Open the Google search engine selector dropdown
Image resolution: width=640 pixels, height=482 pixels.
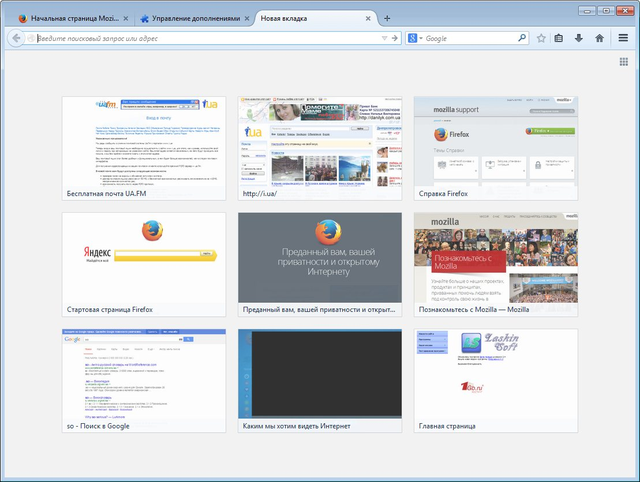413,38
